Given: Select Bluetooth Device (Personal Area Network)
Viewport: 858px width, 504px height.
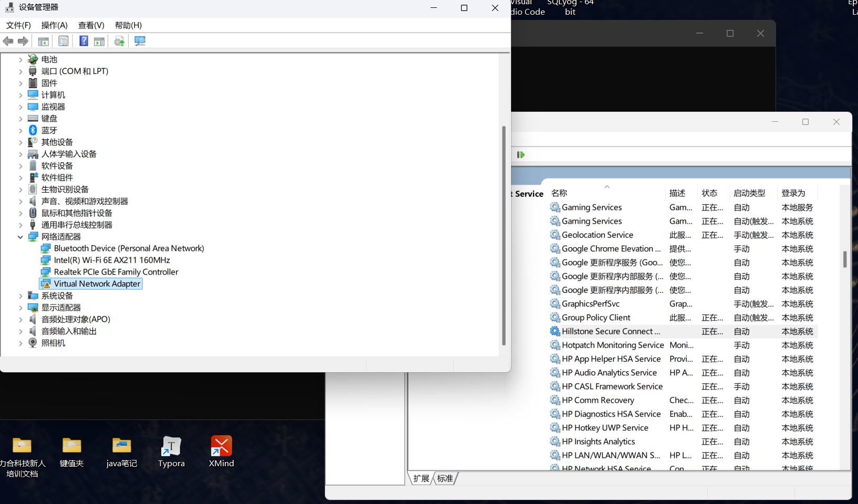Looking at the screenshot, I should tap(129, 248).
